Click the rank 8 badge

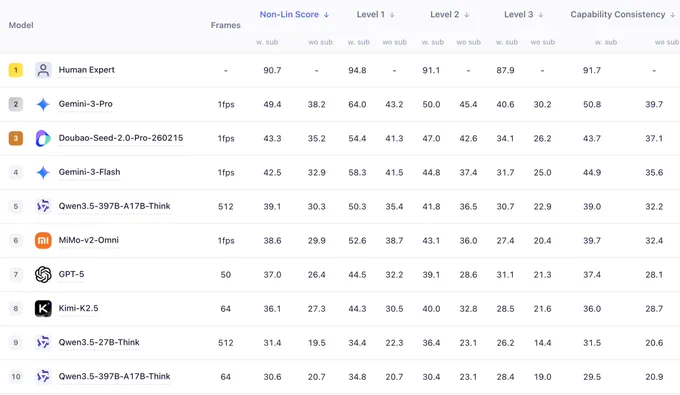(x=16, y=308)
